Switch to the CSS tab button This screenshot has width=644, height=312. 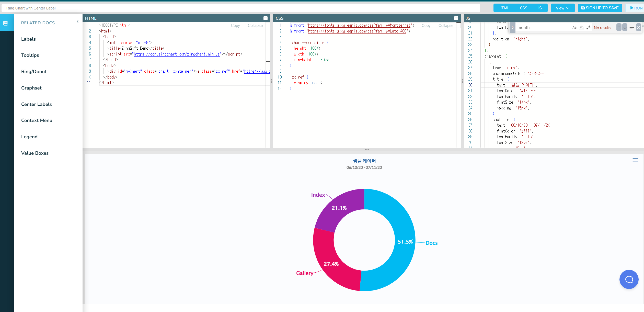click(524, 8)
